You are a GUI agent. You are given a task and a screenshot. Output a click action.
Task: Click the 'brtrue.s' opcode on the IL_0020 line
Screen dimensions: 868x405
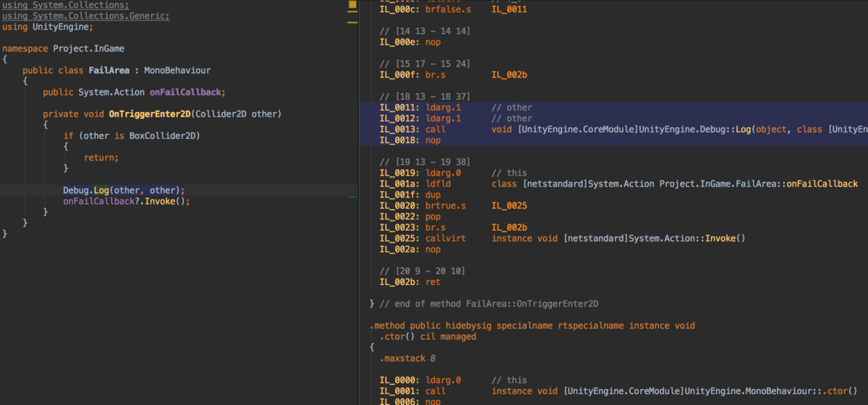coord(446,205)
